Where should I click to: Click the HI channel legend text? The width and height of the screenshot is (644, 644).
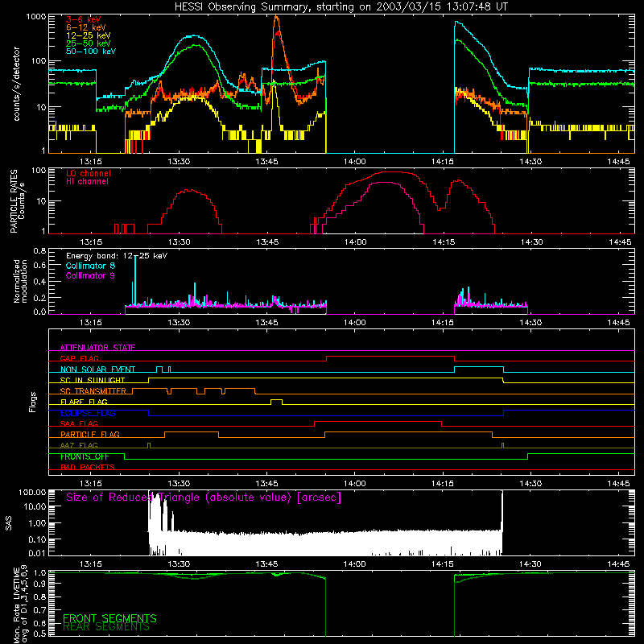[87, 182]
